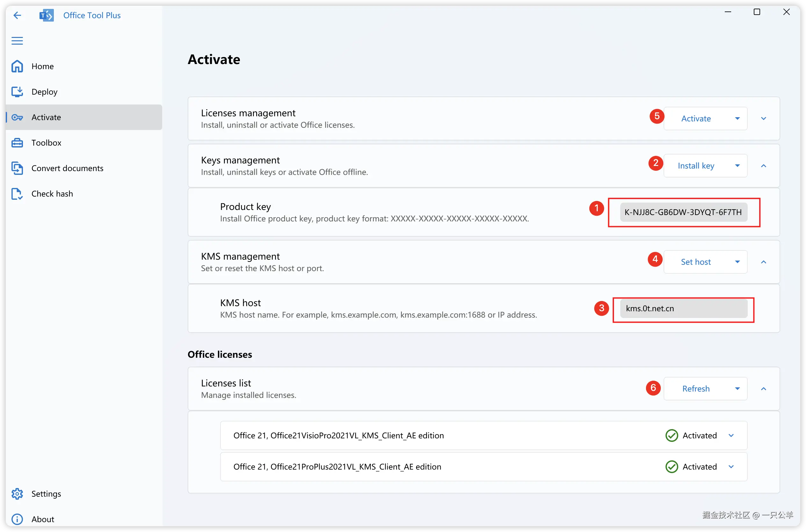Click the Toolbox briefcase icon
The image size is (806, 532).
(17, 142)
